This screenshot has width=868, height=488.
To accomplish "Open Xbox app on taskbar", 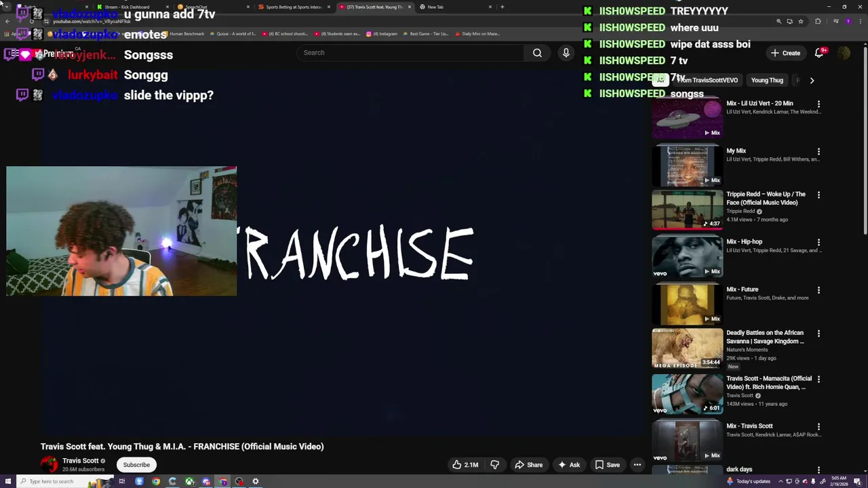I will pos(189,481).
